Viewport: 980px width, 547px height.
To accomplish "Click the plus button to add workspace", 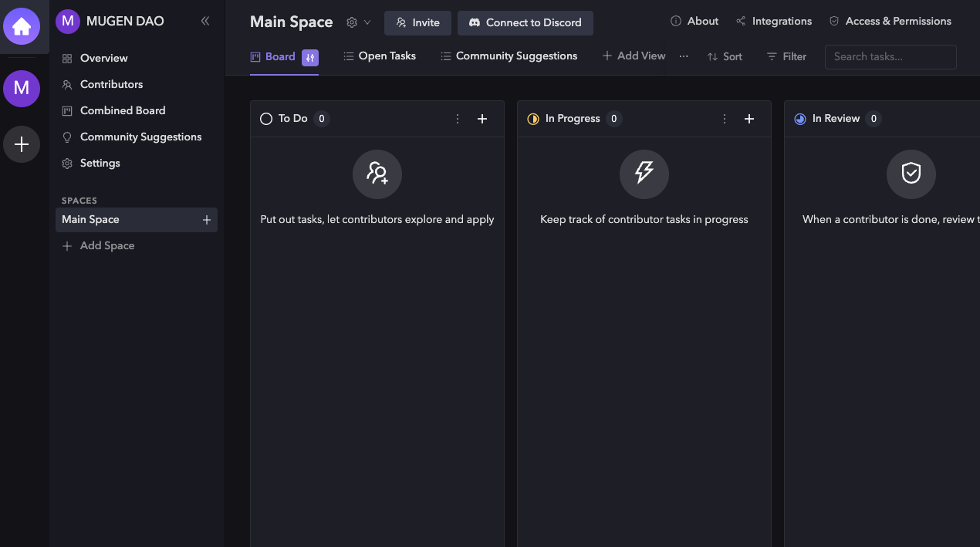I will click(22, 144).
